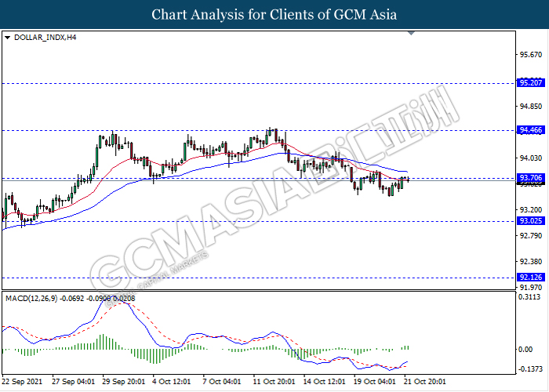Click the 19 Oct 04:01 time label
This screenshot has width=549, height=392.
[375, 382]
